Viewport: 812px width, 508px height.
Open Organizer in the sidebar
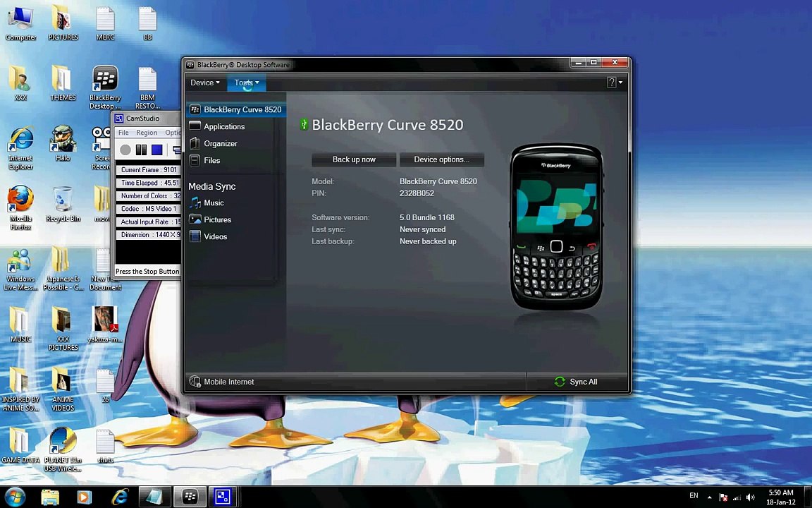pyautogui.click(x=220, y=144)
